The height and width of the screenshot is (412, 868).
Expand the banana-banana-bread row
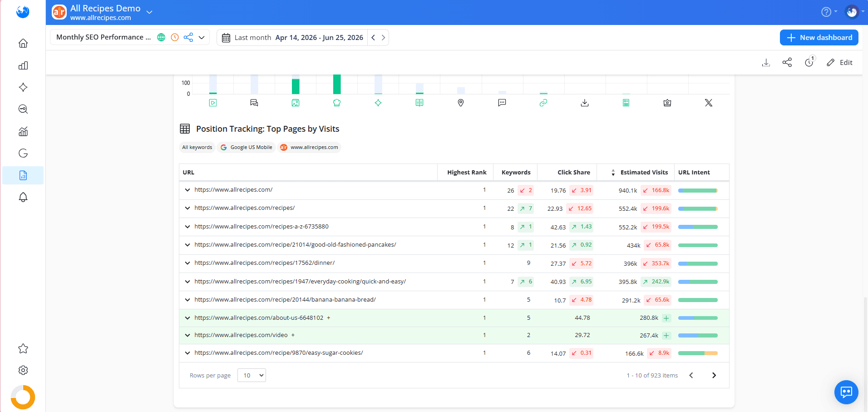(x=187, y=300)
